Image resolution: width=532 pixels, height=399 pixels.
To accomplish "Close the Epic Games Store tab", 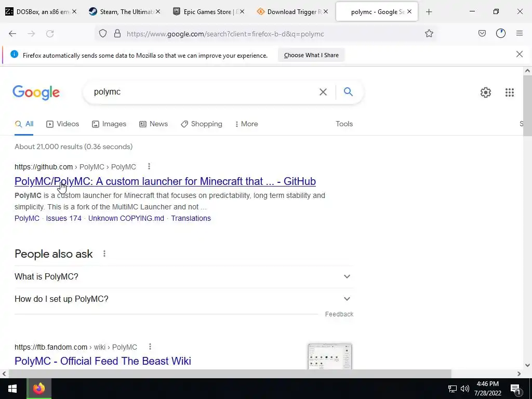I will 242,11.
